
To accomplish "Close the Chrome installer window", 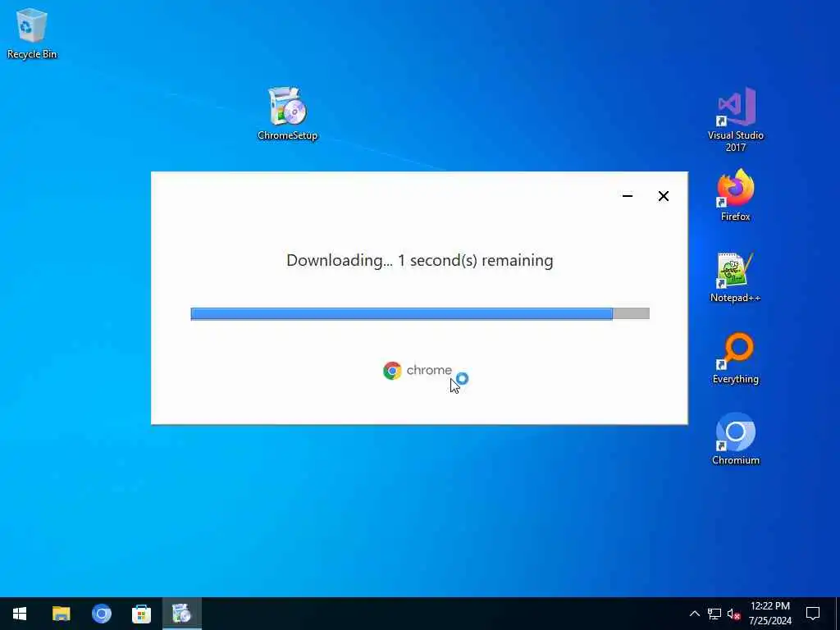I will (663, 196).
